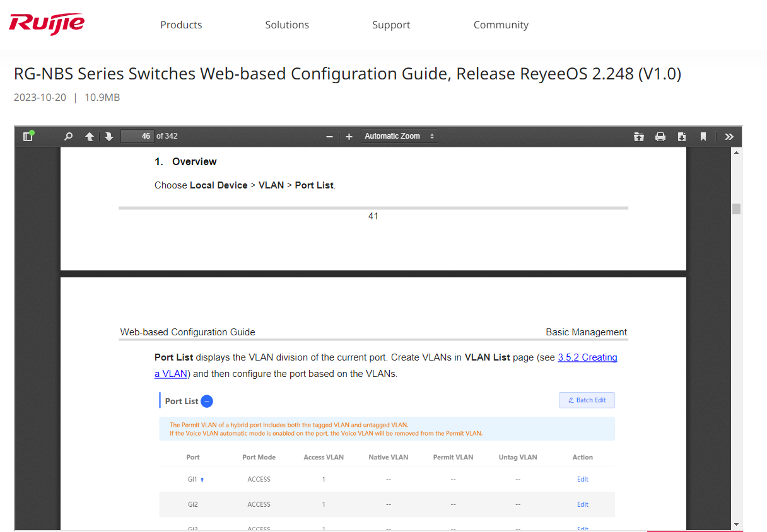The height and width of the screenshot is (532, 767).
Task: Toggle the PDF sidebar panel
Action: pyautogui.click(x=28, y=136)
